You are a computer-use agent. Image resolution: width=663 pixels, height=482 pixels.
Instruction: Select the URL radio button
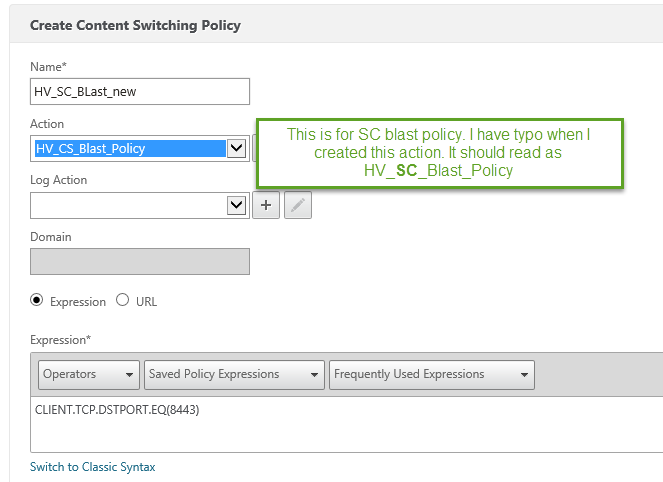(123, 300)
